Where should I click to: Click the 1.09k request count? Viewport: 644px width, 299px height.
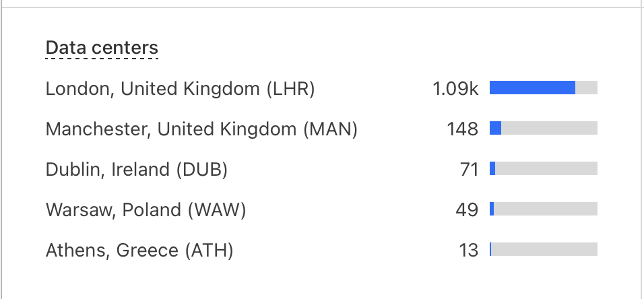coord(455,88)
